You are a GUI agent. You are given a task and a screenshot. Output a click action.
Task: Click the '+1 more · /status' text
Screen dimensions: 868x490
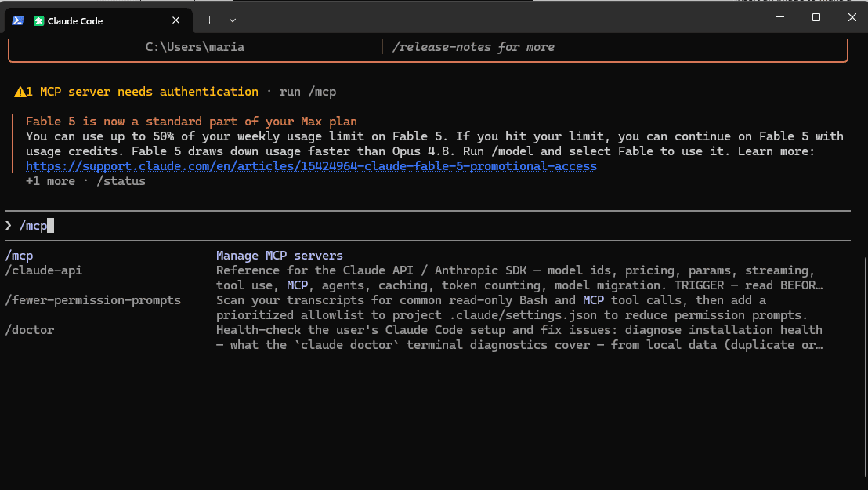coord(86,181)
